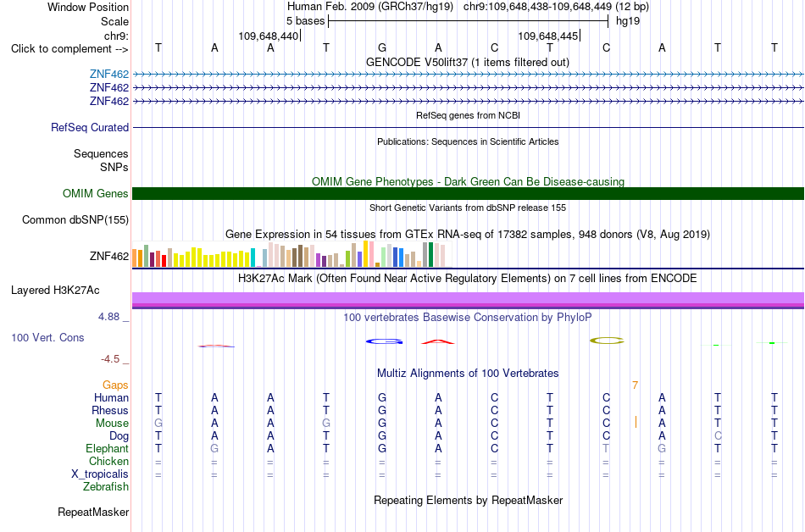The width and height of the screenshot is (805, 532).
Task: Click the SNPs label under Sequences
Action: [x=114, y=167]
